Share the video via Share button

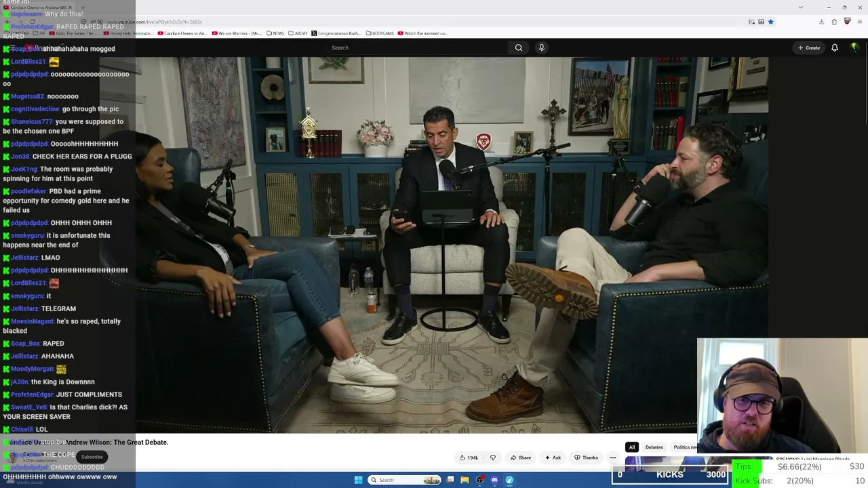pyautogui.click(x=521, y=457)
